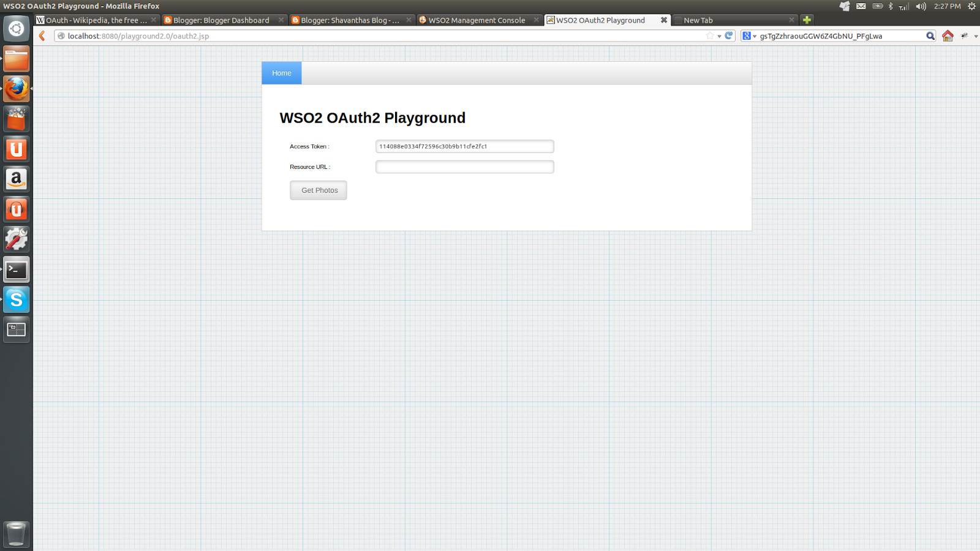Screen dimensions: 980x551
Task: Open System Settings wrench icon
Action: click(17, 239)
